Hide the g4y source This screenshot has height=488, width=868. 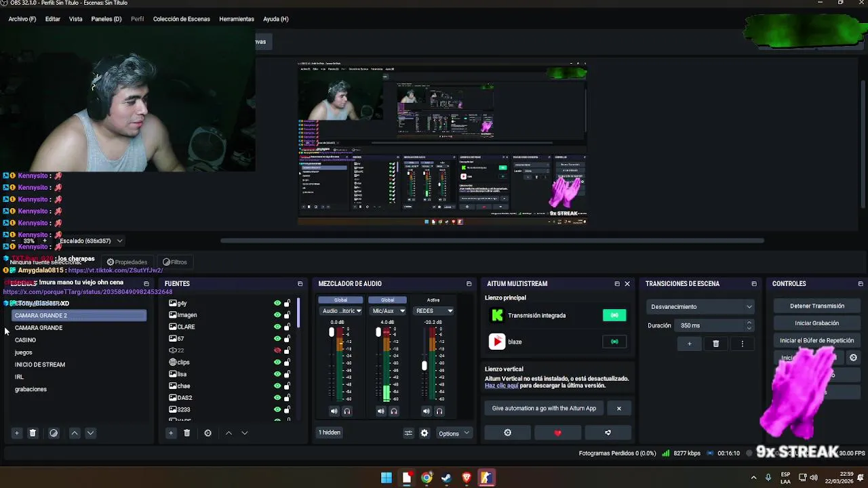point(277,303)
